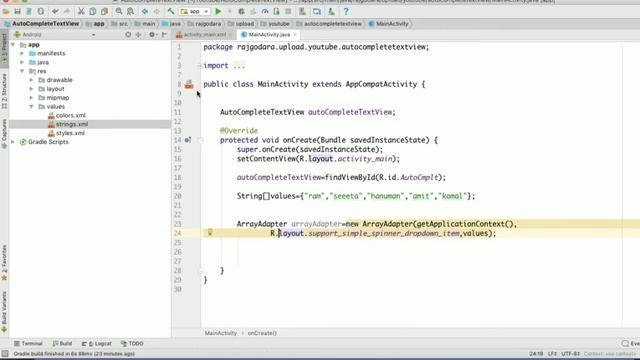Click the profiler gauge toolbar icon

pos(265,11)
